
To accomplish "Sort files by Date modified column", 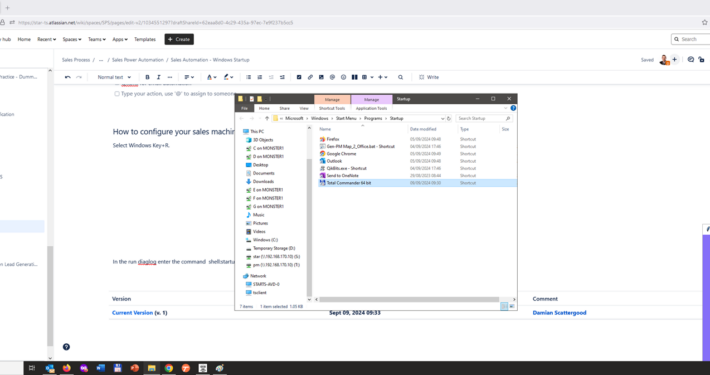I will click(423, 129).
